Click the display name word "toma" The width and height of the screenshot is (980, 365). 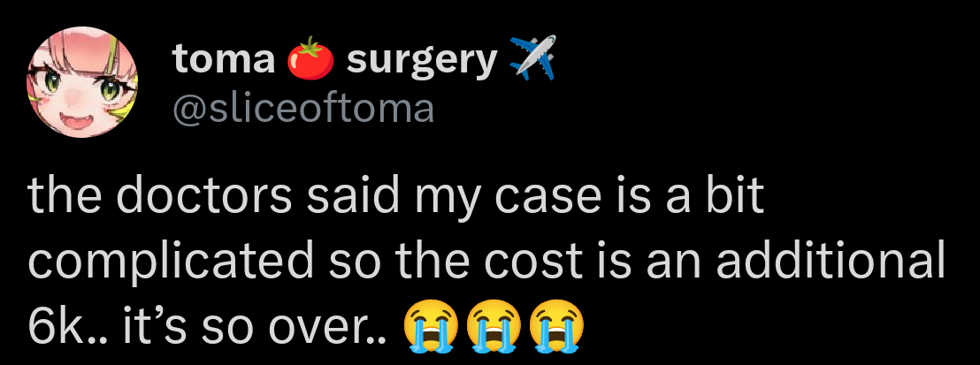(x=225, y=59)
